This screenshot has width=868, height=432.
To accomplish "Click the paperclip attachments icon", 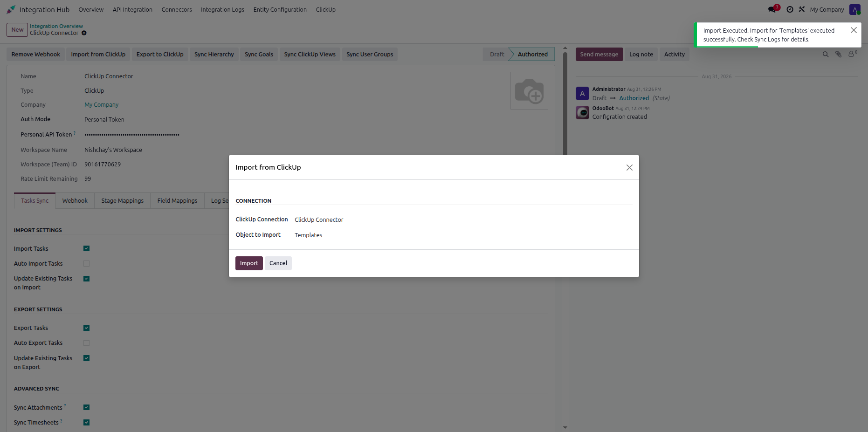I will click(x=838, y=55).
